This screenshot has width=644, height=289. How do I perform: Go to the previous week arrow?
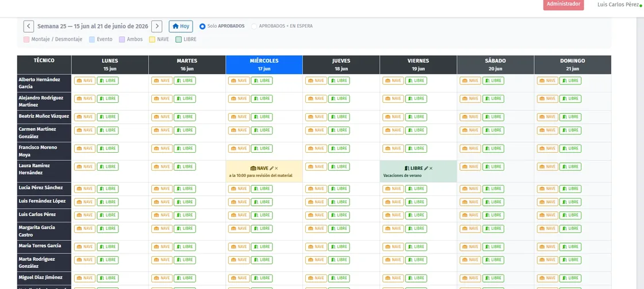point(29,26)
